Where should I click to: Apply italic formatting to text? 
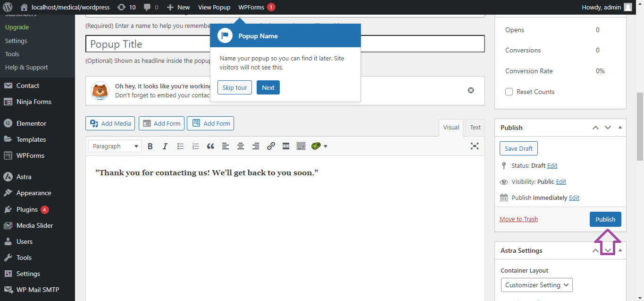pyautogui.click(x=165, y=146)
